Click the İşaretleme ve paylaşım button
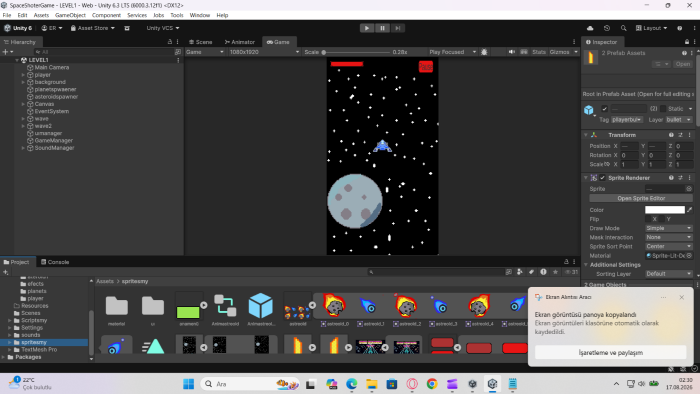 pyautogui.click(x=610, y=353)
